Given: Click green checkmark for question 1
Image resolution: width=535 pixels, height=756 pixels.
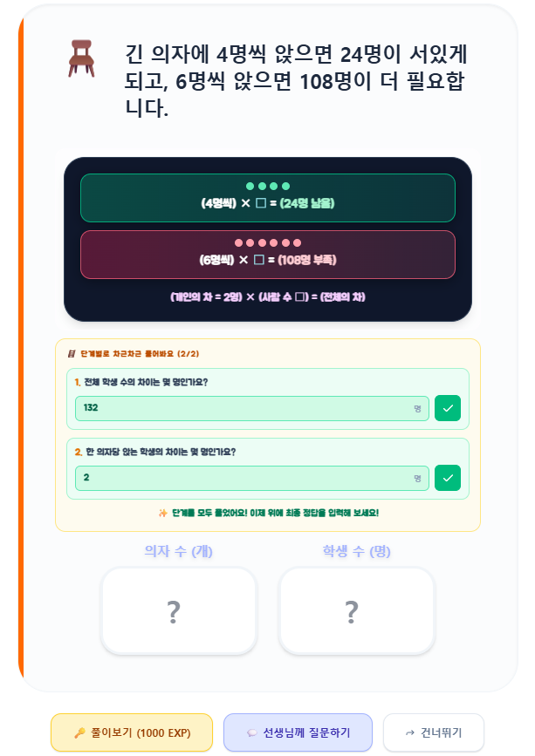Looking at the screenshot, I should [x=448, y=408].
